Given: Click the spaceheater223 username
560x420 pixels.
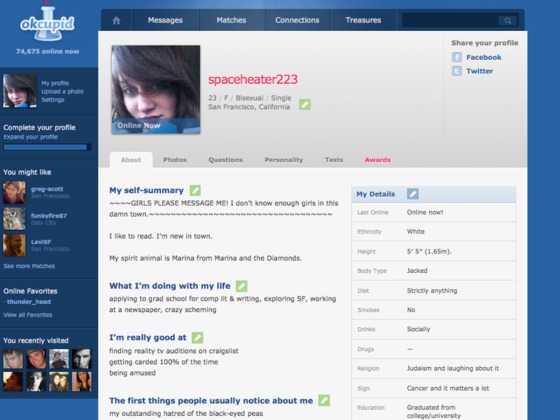Looking at the screenshot, I should pos(253,79).
